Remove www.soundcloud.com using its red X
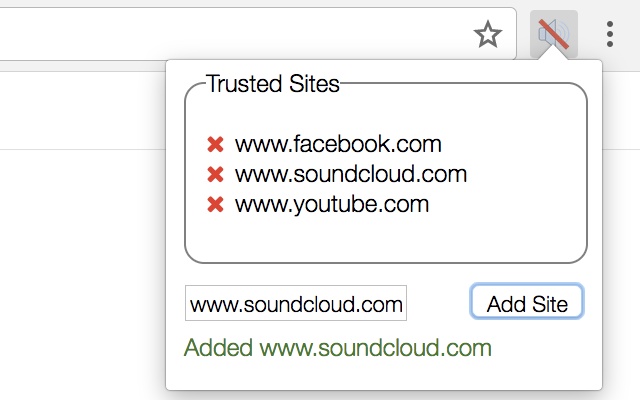Viewport: 640px width, 400px height. 214,175
